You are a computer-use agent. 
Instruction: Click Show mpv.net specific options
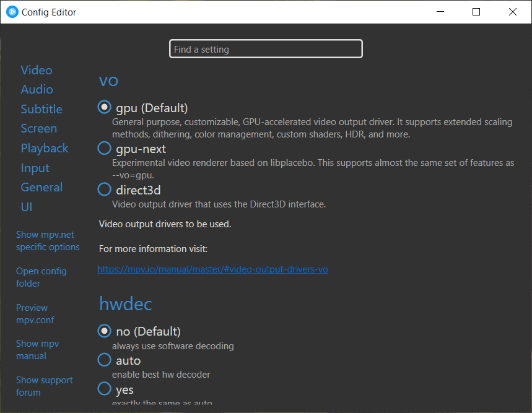pos(48,241)
